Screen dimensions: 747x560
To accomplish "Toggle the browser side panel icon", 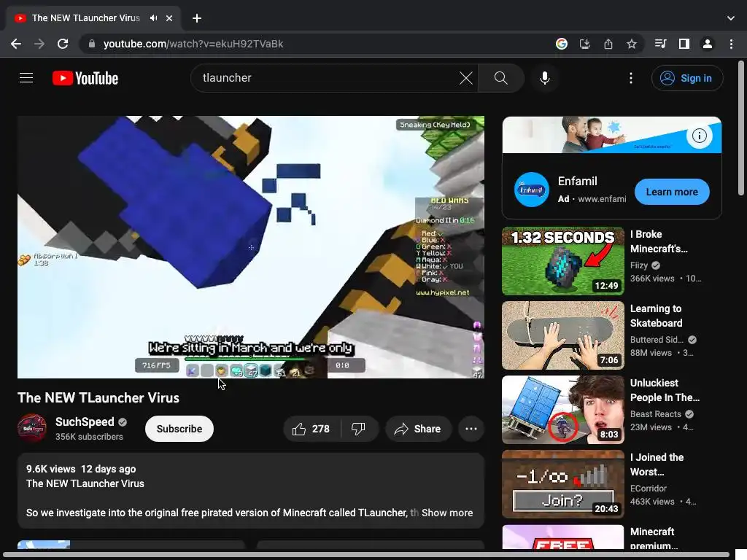I will 684,44.
